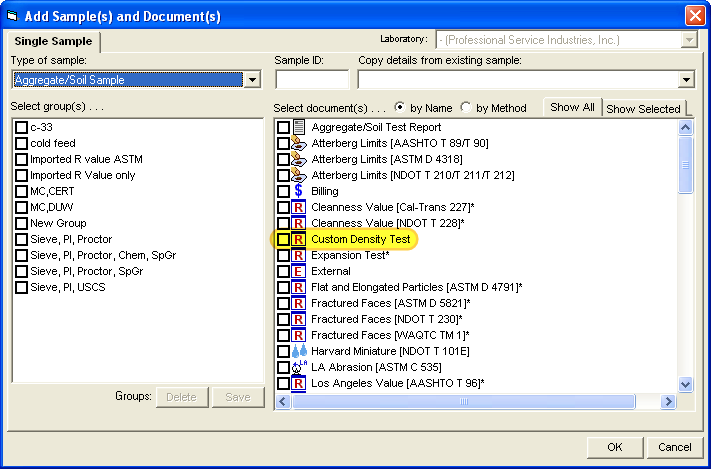
Task: Click the Custom Density Test R icon
Action: 298,239
